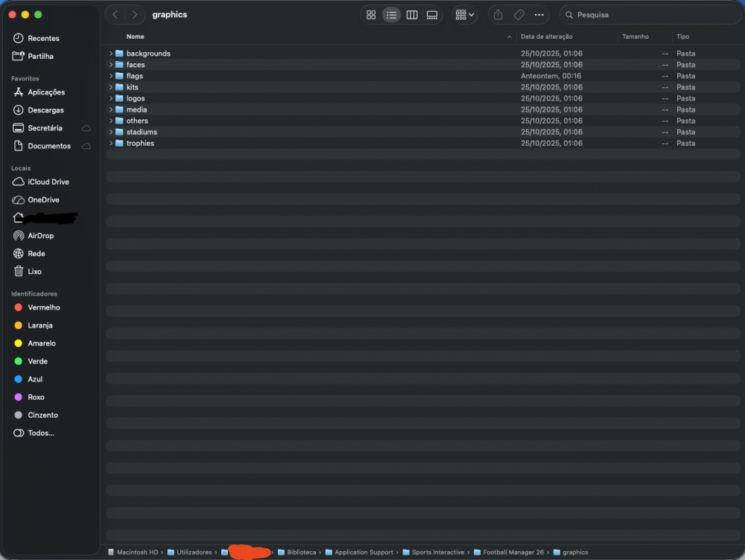745x560 pixels.
Task: Open Aplicações in the sidebar
Action: [x=39, y=92]
